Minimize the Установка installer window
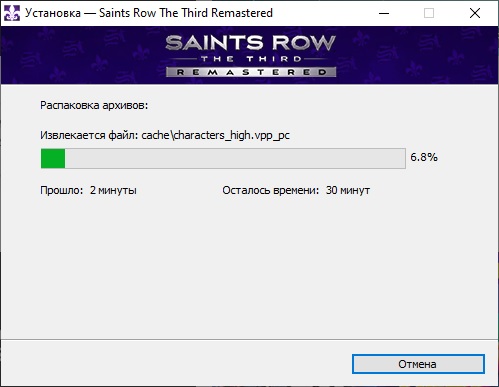 384,13
